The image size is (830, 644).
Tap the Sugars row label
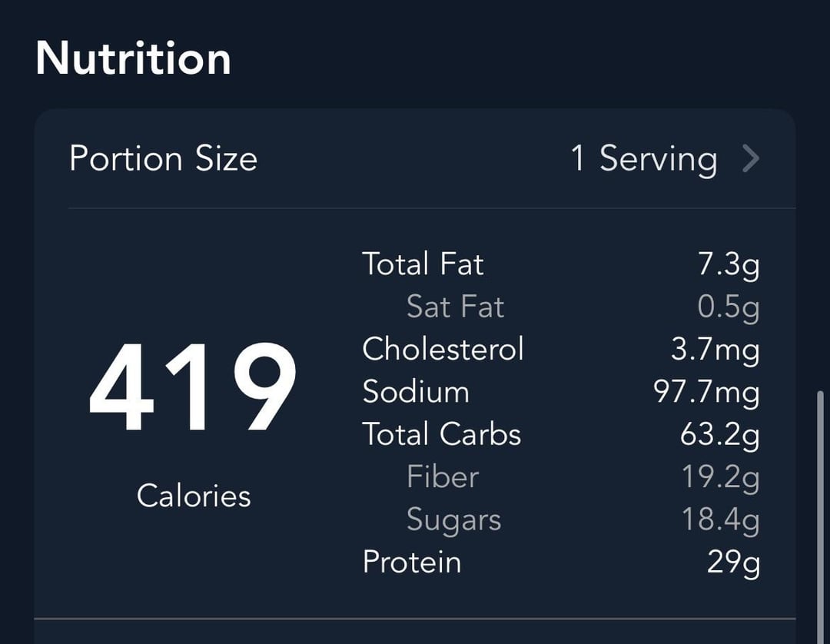tap(453, 520)
